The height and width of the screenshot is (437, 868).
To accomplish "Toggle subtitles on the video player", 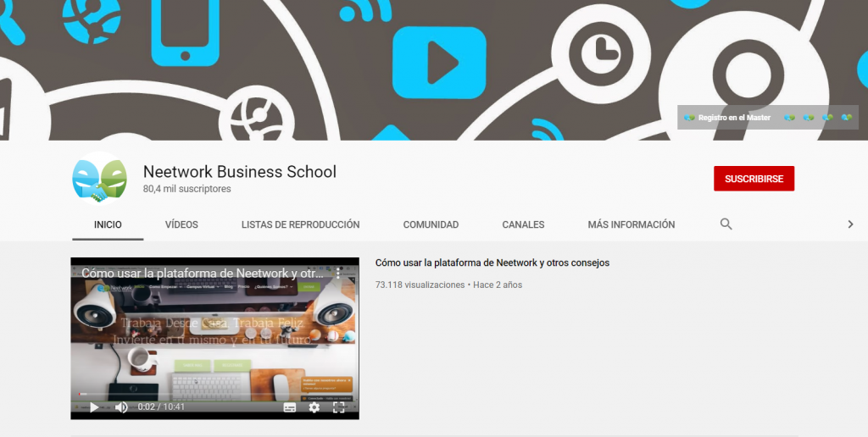I will pos(290,407).
